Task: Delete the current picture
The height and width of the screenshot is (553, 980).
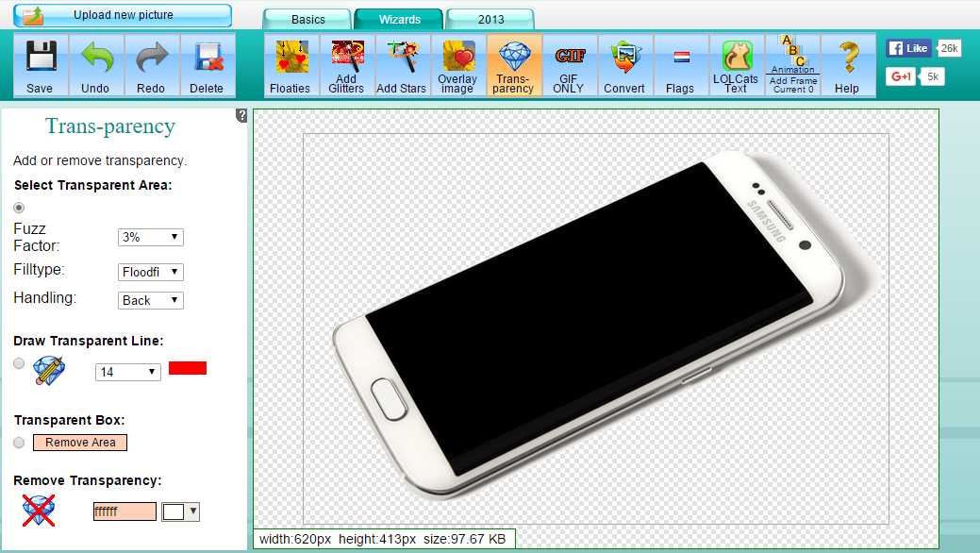Action: pyautogui.click(x=207, y=65)
